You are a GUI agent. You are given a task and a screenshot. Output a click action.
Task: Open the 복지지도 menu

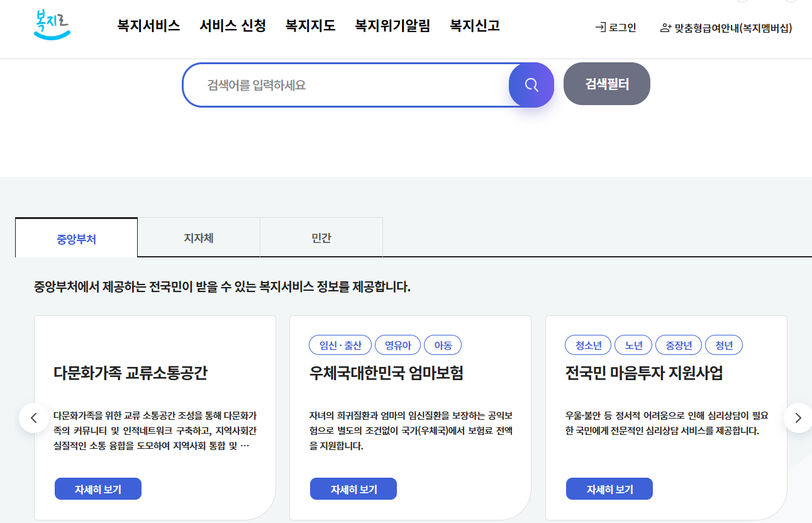[x=310, y=26]
